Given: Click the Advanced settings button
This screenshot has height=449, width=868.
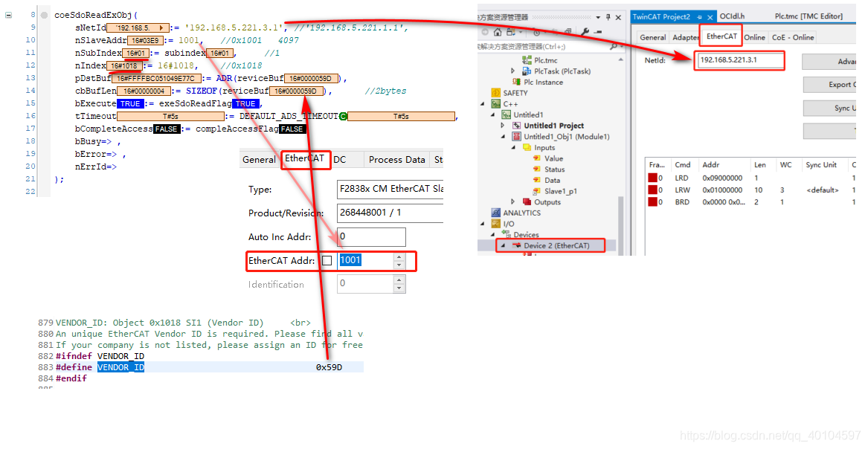Looking at the screenshot, I should pyautogui.click(x=830, y=62).
